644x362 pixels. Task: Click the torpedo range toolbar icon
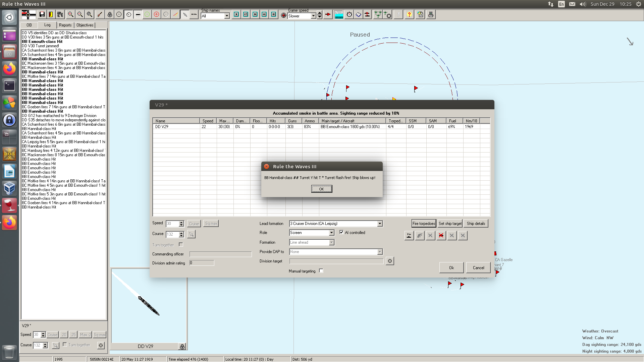coord(138,14)
